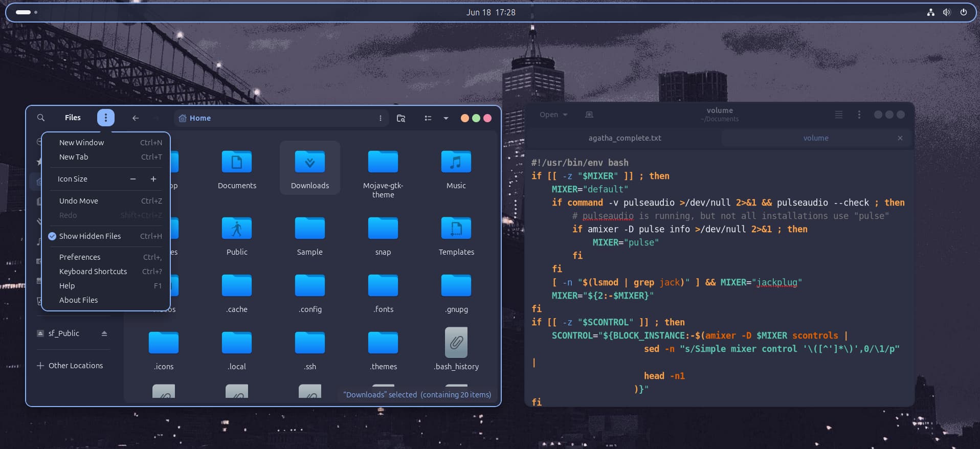This screenshot has height=449, width=980.
Task: Open the network status icon
Action: (x=931, y=12)
